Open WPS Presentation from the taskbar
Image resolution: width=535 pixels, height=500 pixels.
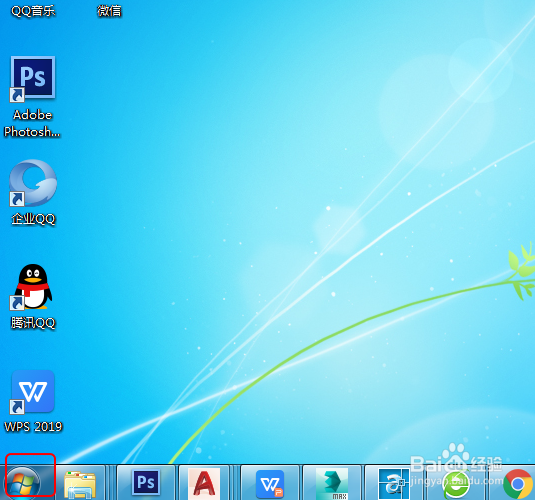pos(270,484)
